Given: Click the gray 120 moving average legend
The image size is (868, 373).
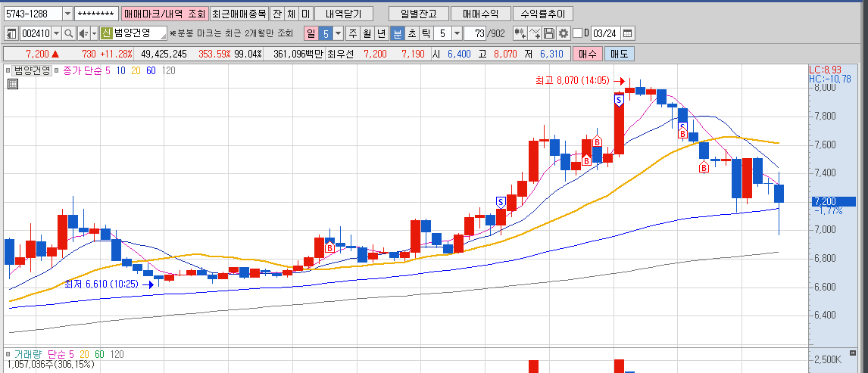Looking at the screenshot, I should pyautogui.click(x=168, y=70).
